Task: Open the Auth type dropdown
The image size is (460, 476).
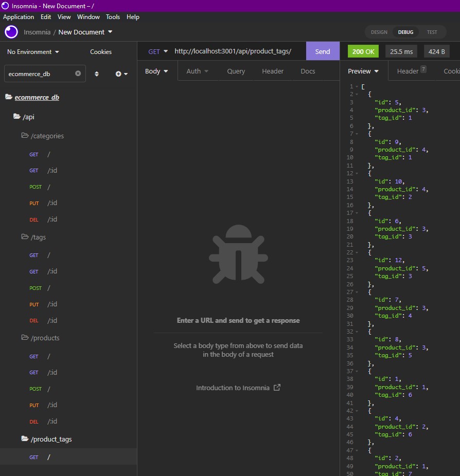Action: [197, 71]
